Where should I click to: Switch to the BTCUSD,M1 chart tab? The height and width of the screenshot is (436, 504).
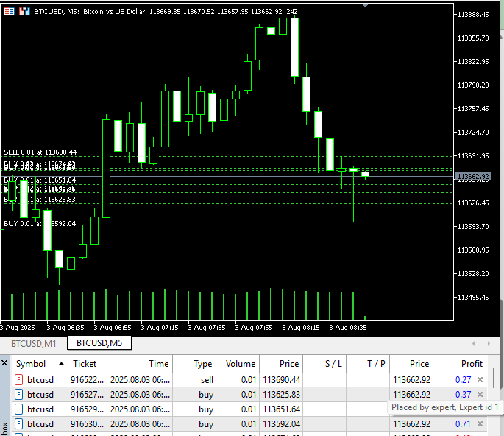tap(33, 344)
